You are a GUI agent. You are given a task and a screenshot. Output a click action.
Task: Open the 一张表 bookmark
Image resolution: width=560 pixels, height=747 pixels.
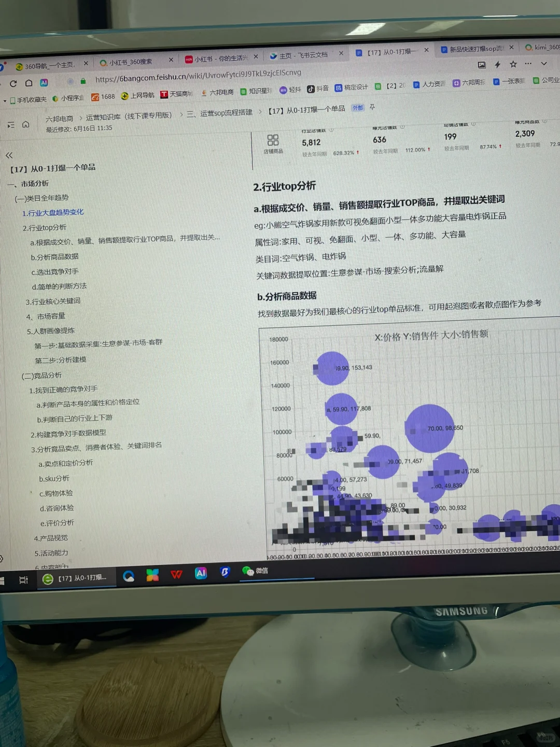[509, 81]
